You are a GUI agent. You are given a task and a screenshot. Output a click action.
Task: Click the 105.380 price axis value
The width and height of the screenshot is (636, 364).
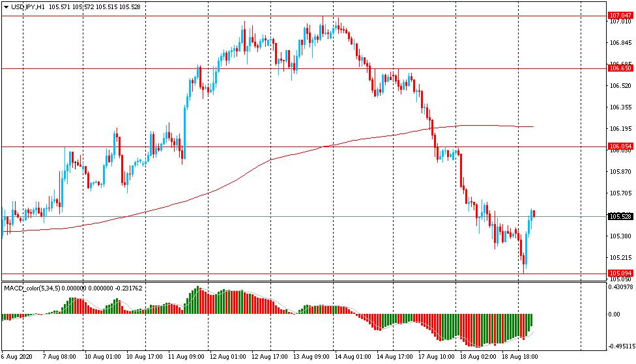pos(620,236)
